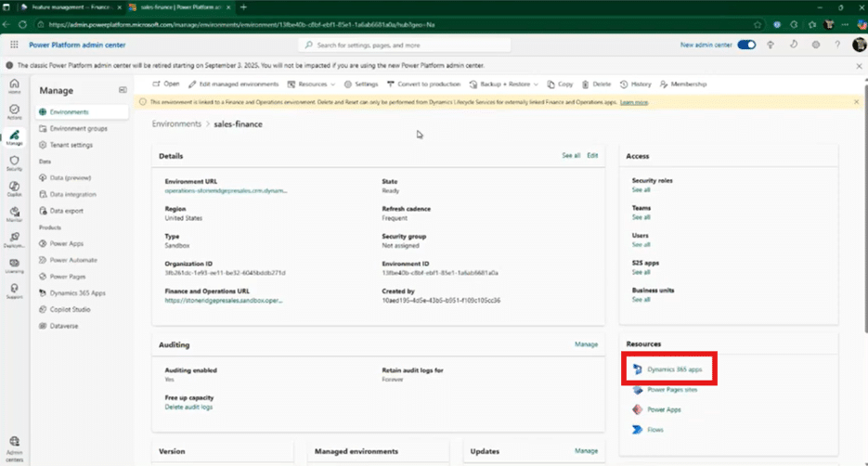Open Tenant settings in Manage menu
Viewport: 868px width, 466px height.
(x=71, y=145)
